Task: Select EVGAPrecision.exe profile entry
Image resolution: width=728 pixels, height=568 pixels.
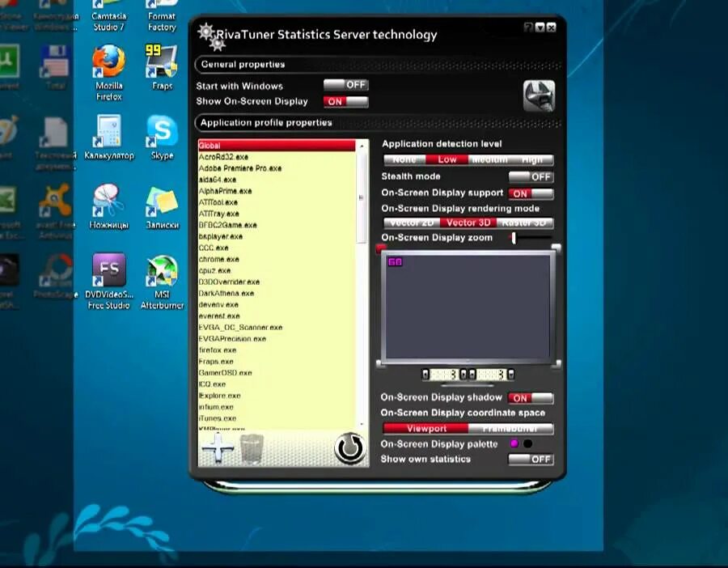Action: [x=277, y=339]
